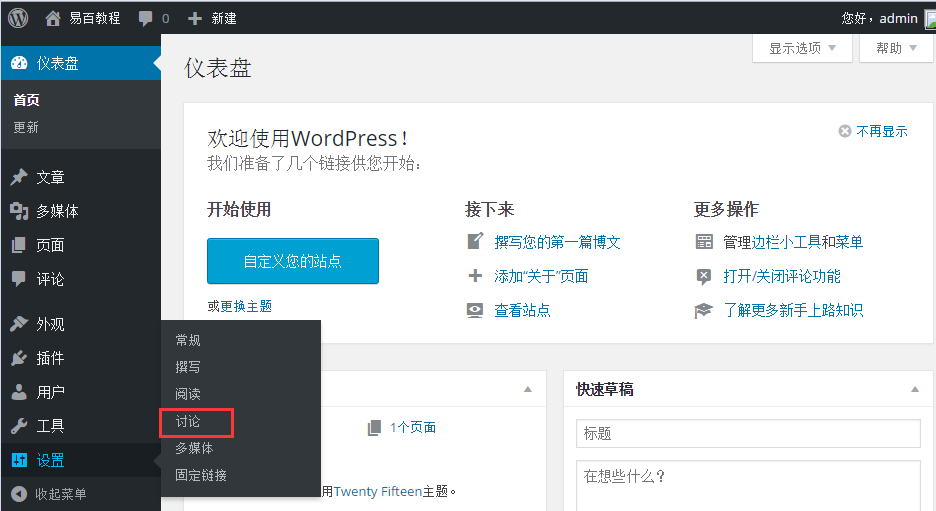Screen dimensions: 936x511
Task: Select 常规 in the settings submenu
Action: [x=188, y=340]
